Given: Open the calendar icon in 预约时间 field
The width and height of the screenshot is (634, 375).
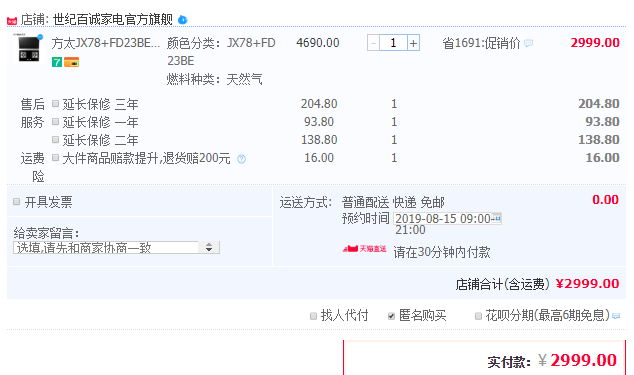Looking at the screenshot, I should pyautogui.click(x=497, y=218).
